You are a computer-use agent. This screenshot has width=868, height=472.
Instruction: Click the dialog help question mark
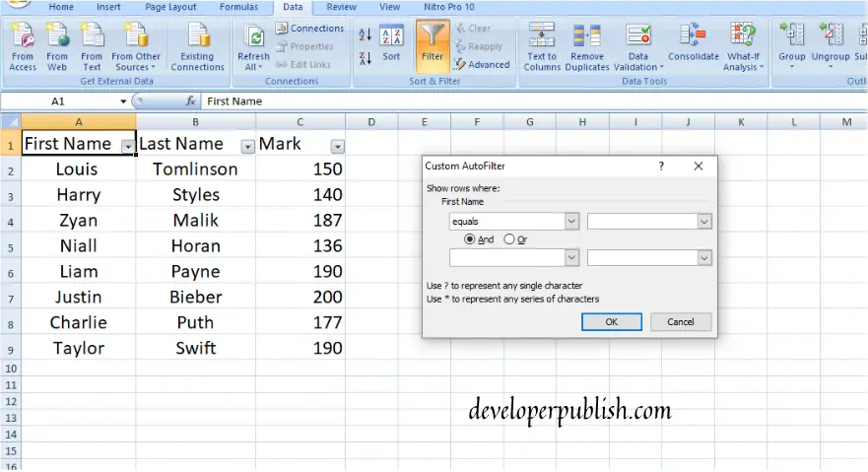[661, 166]
